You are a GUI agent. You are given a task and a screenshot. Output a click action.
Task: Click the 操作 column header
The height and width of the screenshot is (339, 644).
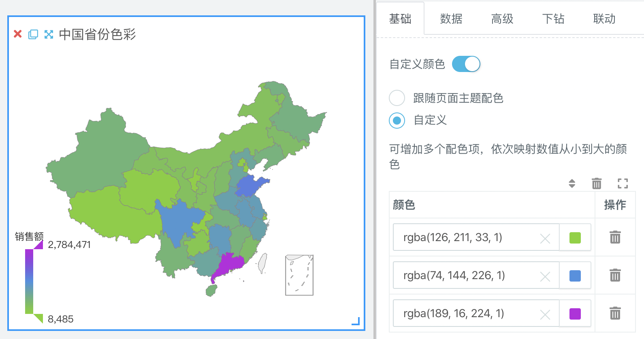tap(615, 205)
